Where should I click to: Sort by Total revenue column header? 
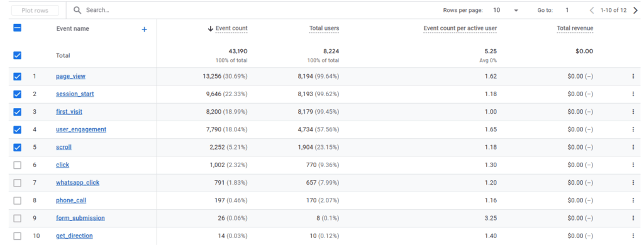(575, 28)
